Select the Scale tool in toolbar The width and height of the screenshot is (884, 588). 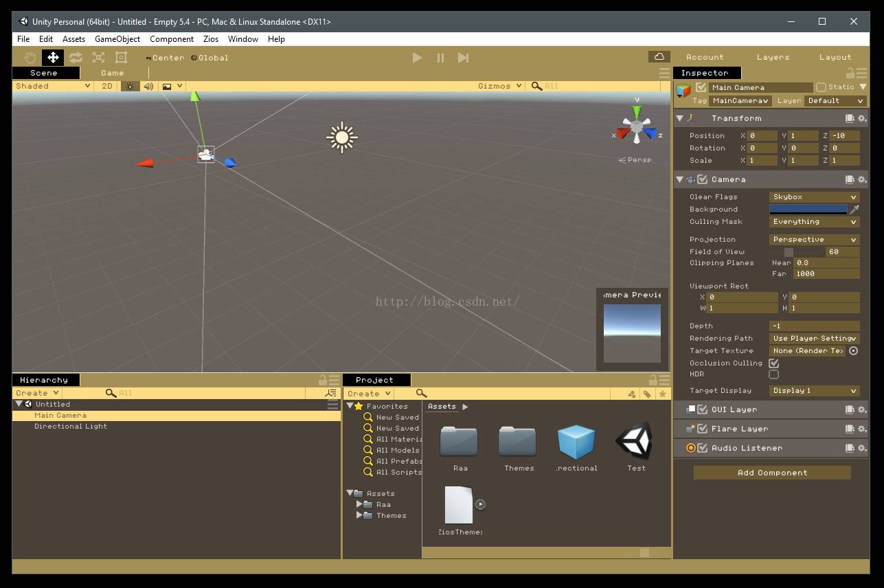98,58
